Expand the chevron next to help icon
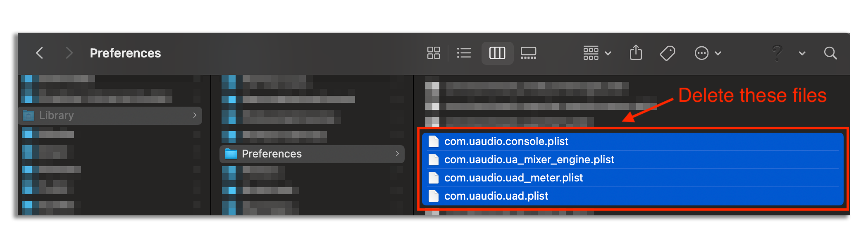Image resolution: width=868 pixels, height=248 pixels. [802, 53]
